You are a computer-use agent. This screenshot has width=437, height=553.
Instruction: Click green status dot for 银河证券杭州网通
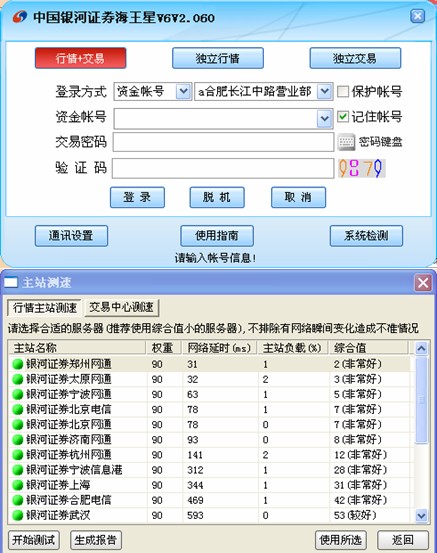coord(18,455)
